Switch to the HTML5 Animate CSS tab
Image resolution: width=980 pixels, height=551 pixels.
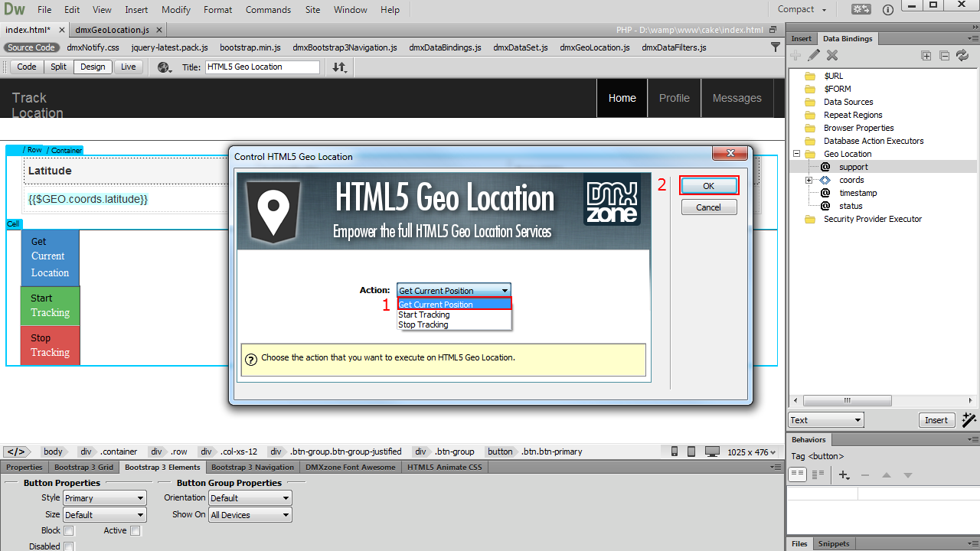[445, 467]
